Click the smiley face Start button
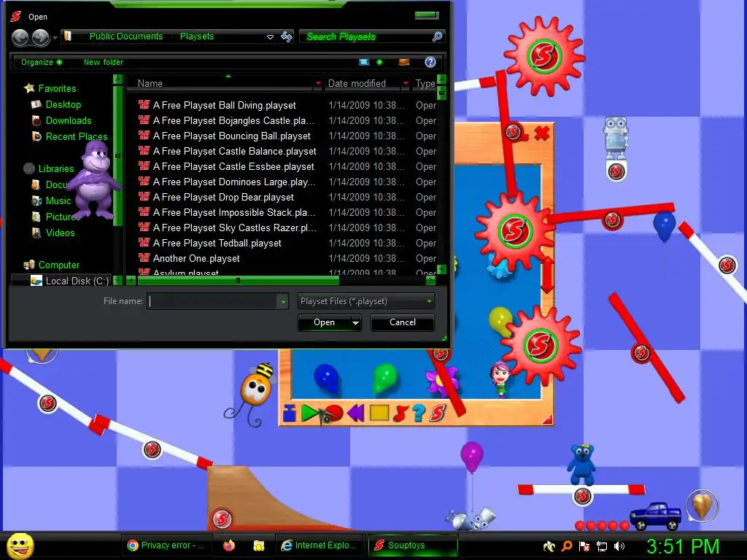Screen dimensions: 747x560 click(x=20, y=545)
